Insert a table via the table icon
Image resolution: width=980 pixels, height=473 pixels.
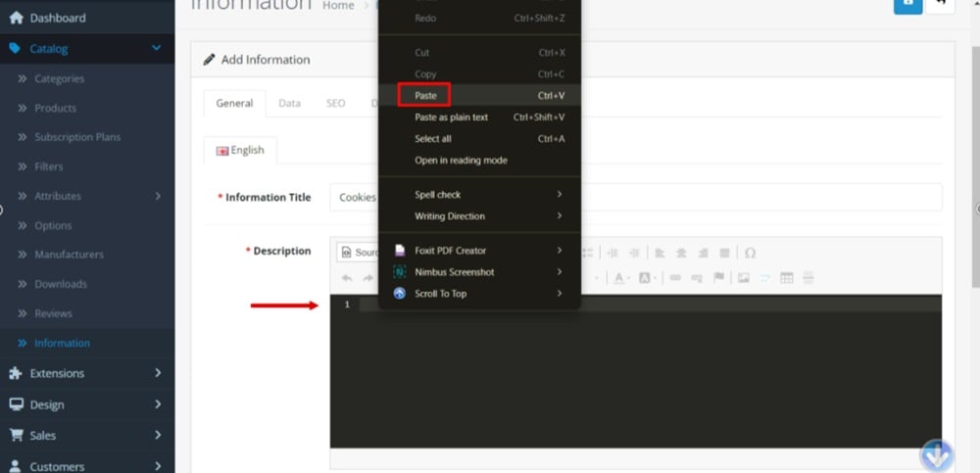click(x=787, y=278)
